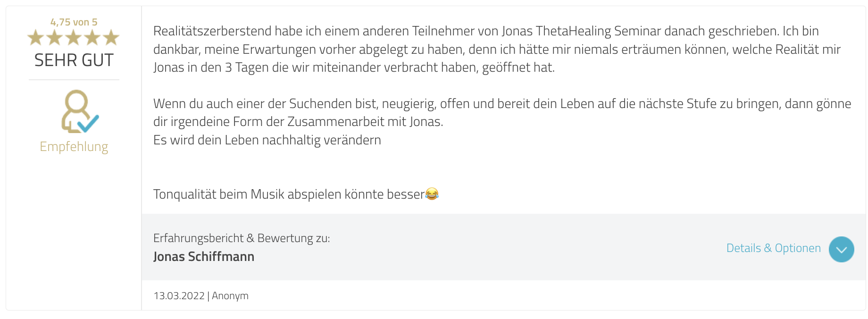The height and width of the screenshot is (319, 868).
Task: Click the third gold rating star
Action: pyautogui.click(x=74, y=38)
